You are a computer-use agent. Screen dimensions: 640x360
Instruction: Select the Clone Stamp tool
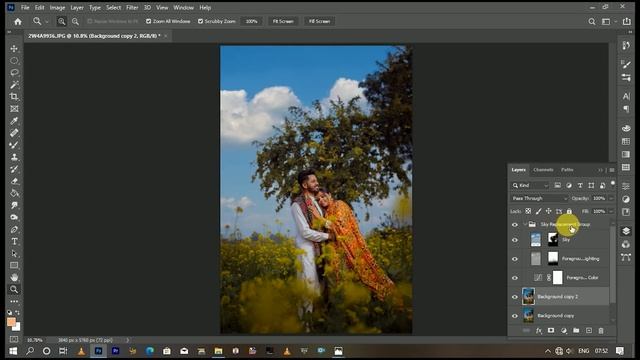click(x=14, y=157)
